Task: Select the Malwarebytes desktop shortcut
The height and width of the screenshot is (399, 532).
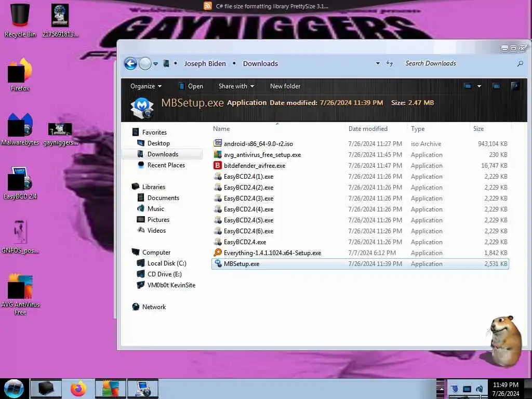Action: point(20,129)
